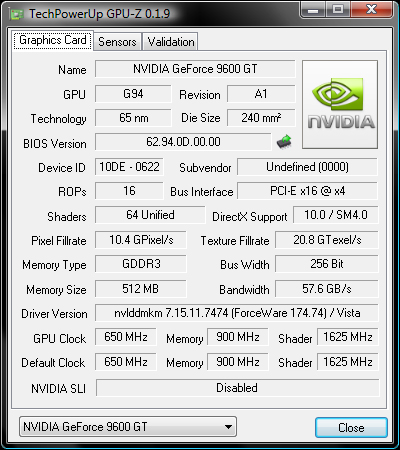
Task: Click the Default Clock row Shader 1625 MHz
Action: pos(348,362)
